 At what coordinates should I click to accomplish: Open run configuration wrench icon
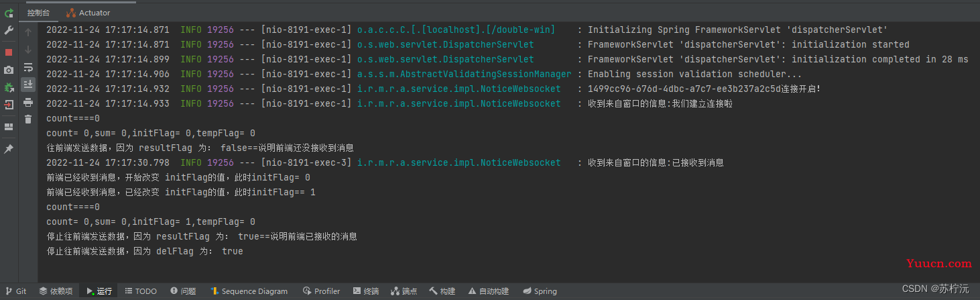9,30
